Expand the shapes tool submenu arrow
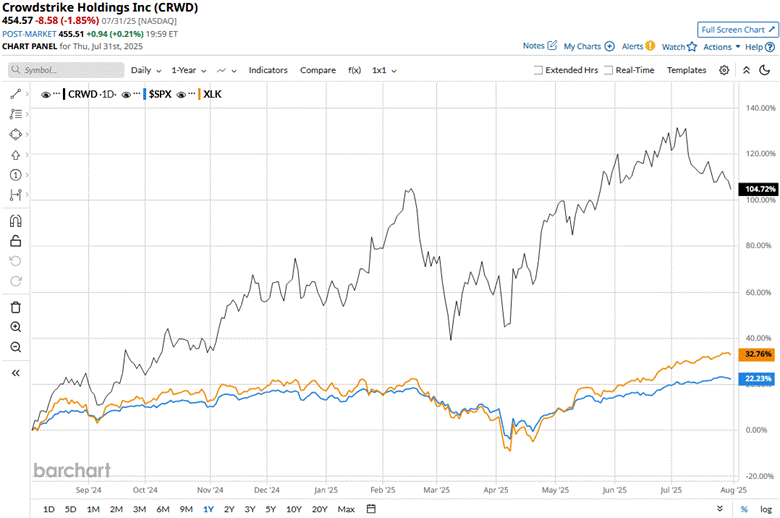Viewport: 780px width, 518px height. [27, 134]
